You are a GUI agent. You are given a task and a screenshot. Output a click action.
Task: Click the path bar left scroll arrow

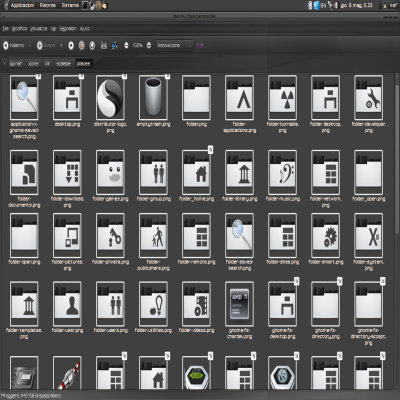pos(5,63)
